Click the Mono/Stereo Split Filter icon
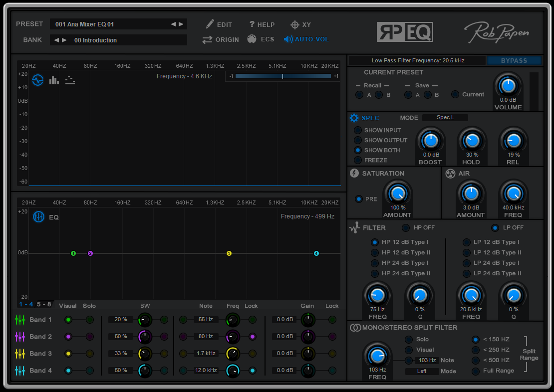The width and height of the screenshot is (554, 392). click(x=355, y=328)
